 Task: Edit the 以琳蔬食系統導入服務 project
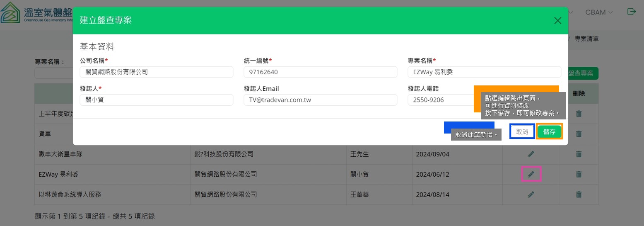pyautogui.click(x=531, y=194)
